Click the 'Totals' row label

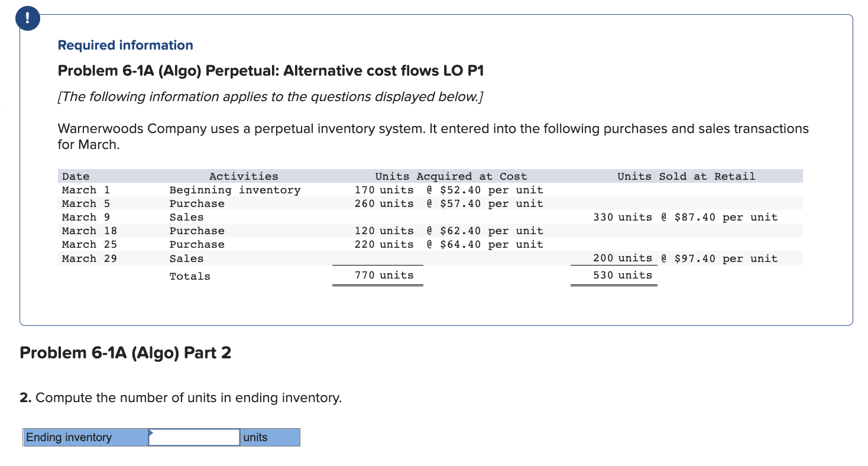click(190, 276)
